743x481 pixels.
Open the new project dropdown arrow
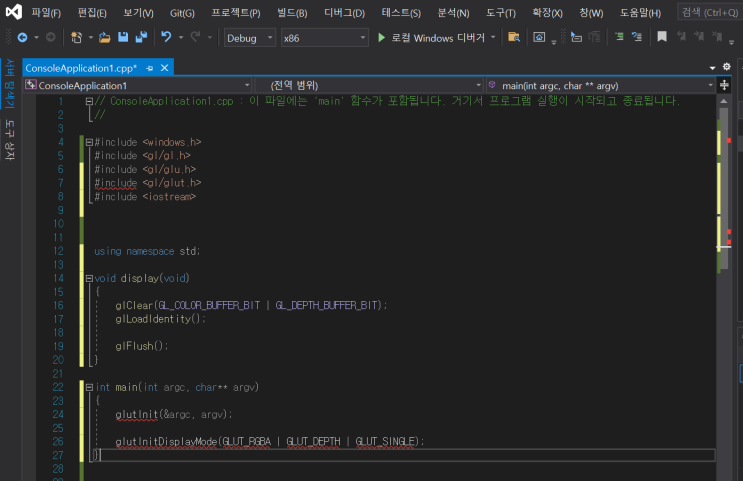click(91, 37)
